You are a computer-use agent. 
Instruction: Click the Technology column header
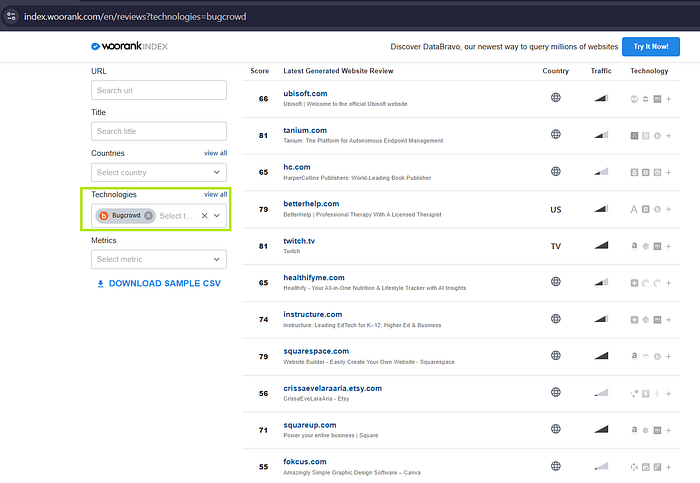(649, 71)
